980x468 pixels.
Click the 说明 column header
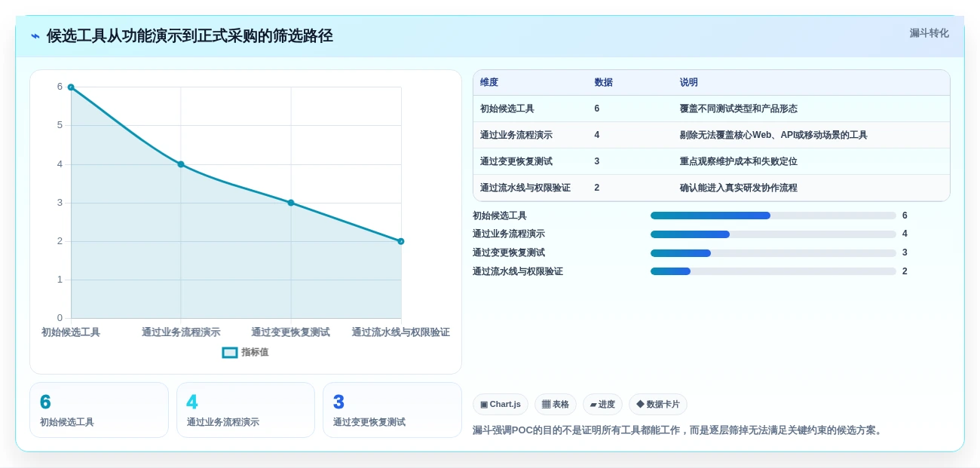689,83
